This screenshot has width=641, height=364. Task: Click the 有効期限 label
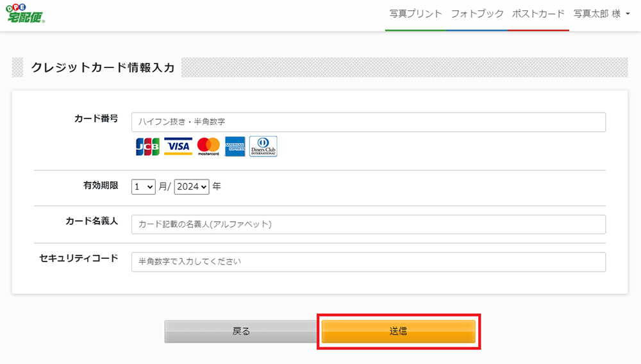(x=101, y=185)
